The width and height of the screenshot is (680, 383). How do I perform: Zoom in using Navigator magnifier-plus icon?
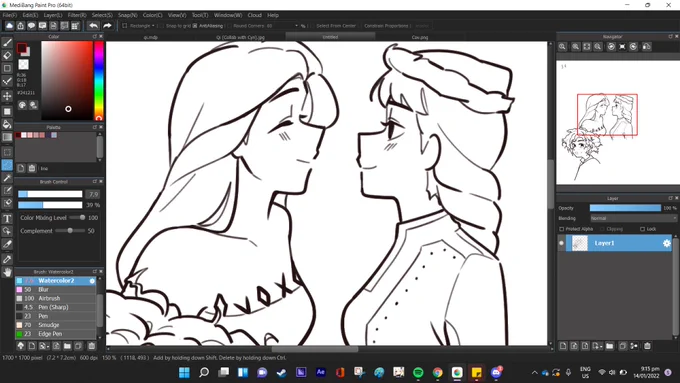tap(575, 46)
